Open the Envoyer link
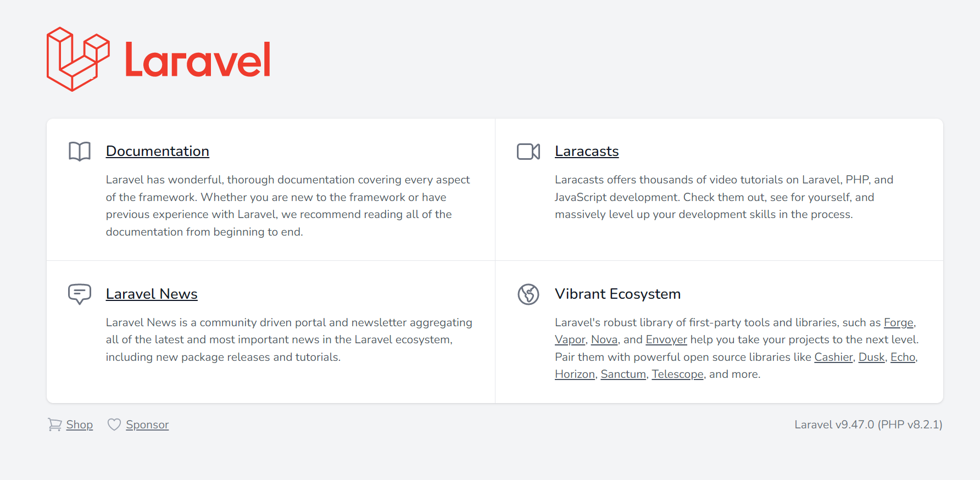Image resolution: width=980 pixels, height=480 pixels. coord(666,339)
